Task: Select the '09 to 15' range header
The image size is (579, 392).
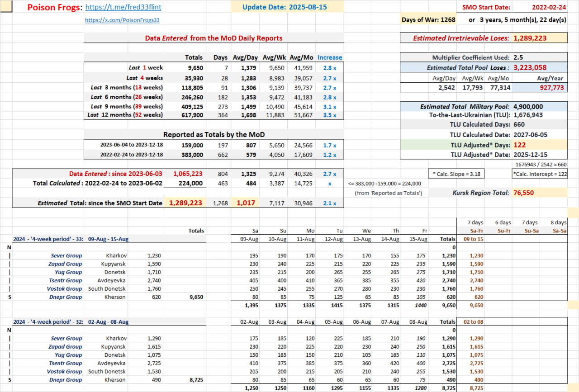Action: pos(474,239)
